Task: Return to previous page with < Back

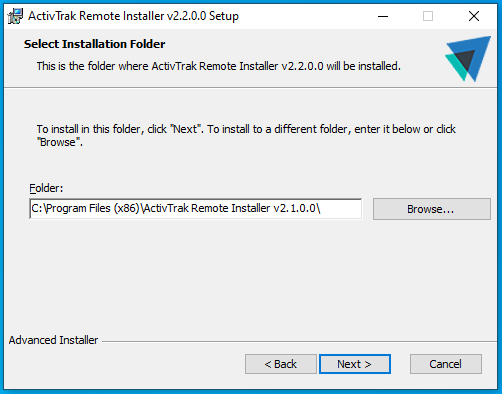Action: (x=281, y=364)
